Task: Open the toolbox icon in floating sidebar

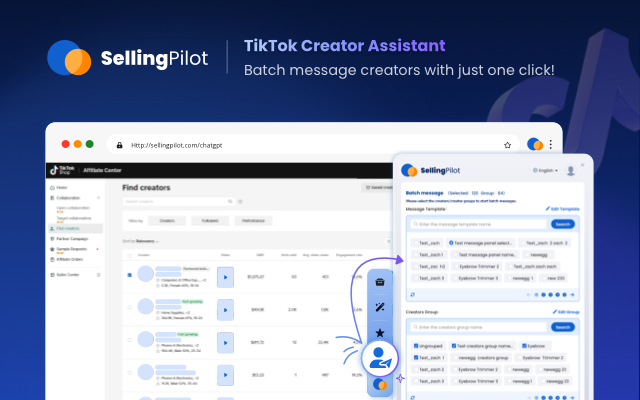Action: tap(380, 282)
